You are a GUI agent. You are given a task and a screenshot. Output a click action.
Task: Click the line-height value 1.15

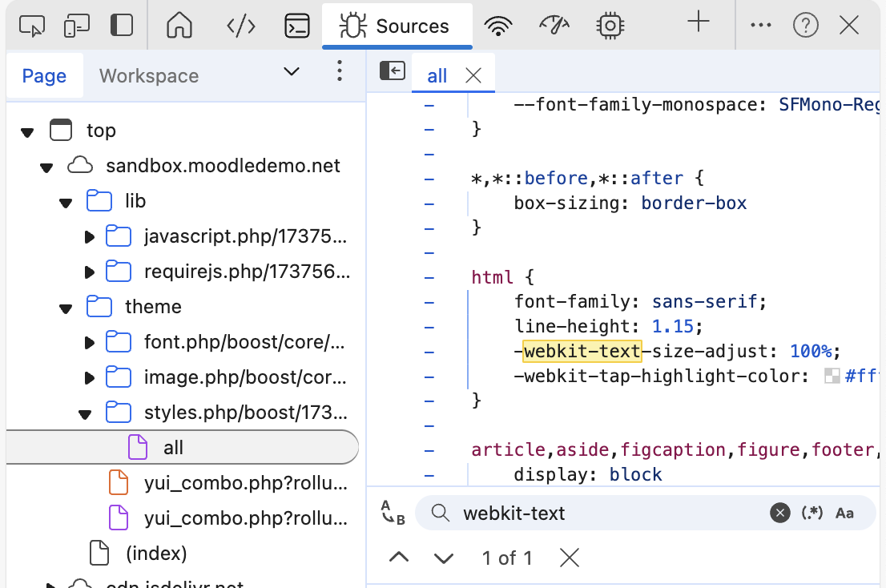(x=672, y=327)
